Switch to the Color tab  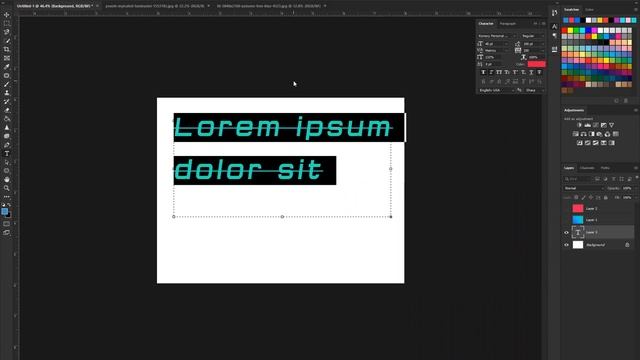tap(589, 9)
